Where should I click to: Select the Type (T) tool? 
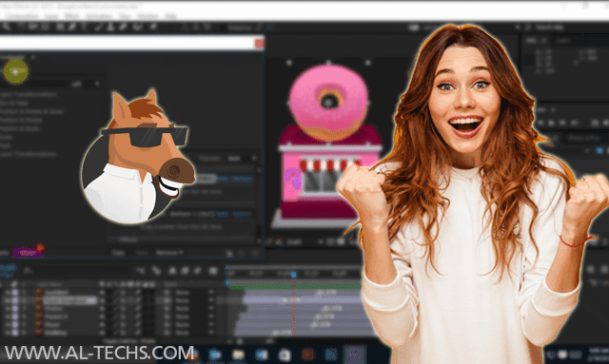pyautogui.click(x=84, y=27)
